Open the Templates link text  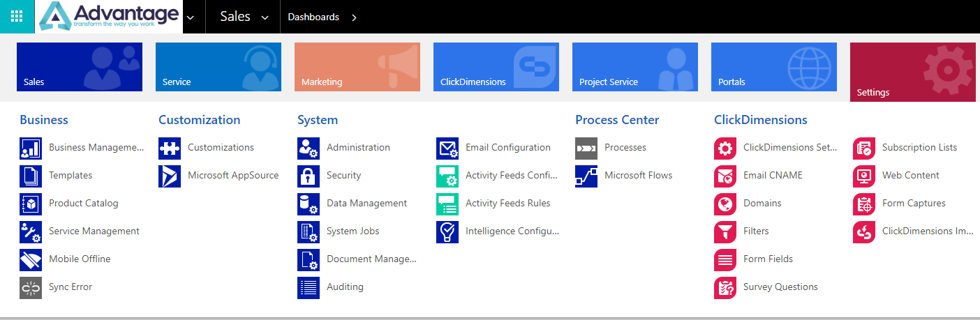click(x=70, y=176)
